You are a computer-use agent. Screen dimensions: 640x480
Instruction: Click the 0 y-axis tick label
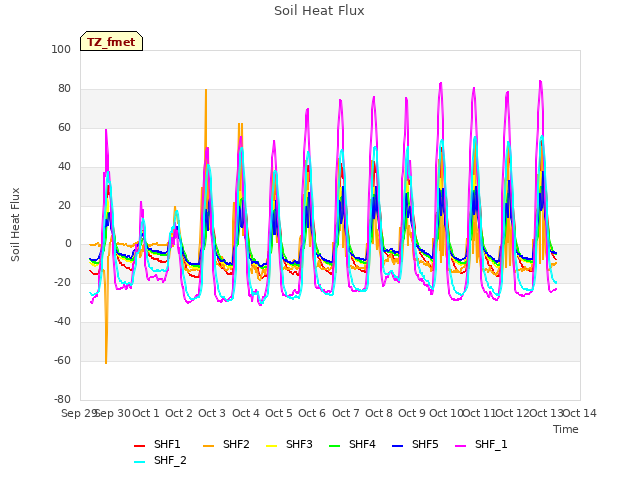(x=68, y=244)
